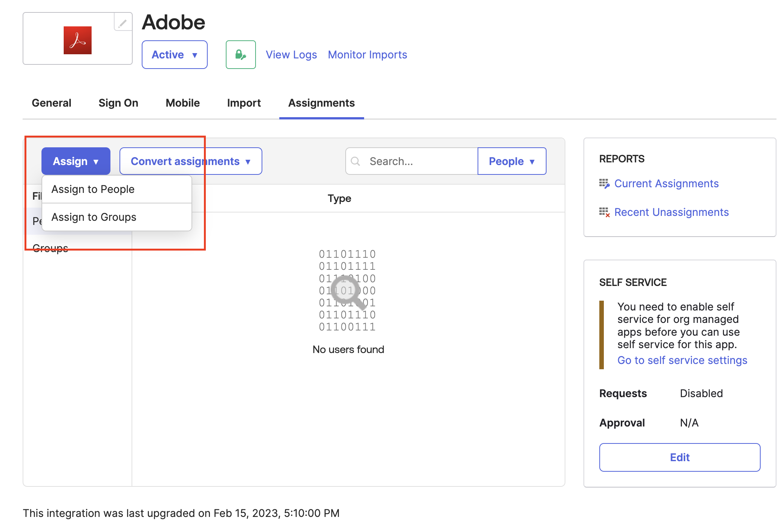Image resolution: width=784 pixels, height=532 pixels.
Task: Click the Current Assignments report grid icon
Action: (605, 183)
